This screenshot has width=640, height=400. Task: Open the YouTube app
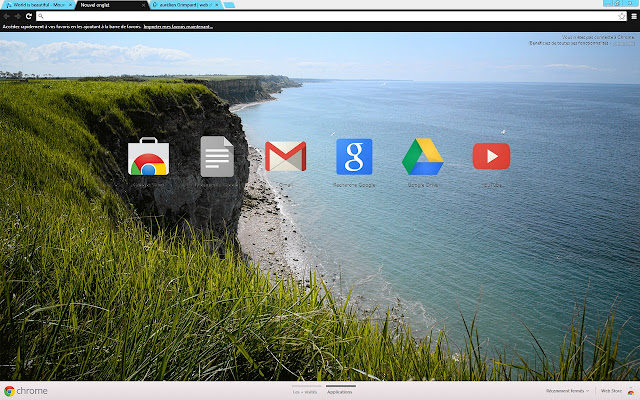click(x=491, y=156)
